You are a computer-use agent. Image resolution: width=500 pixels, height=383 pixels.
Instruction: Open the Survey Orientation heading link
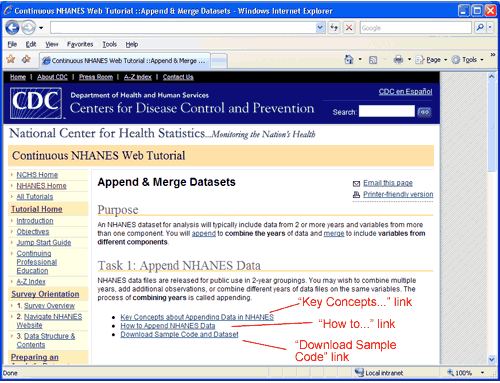[x=45, y=294]
